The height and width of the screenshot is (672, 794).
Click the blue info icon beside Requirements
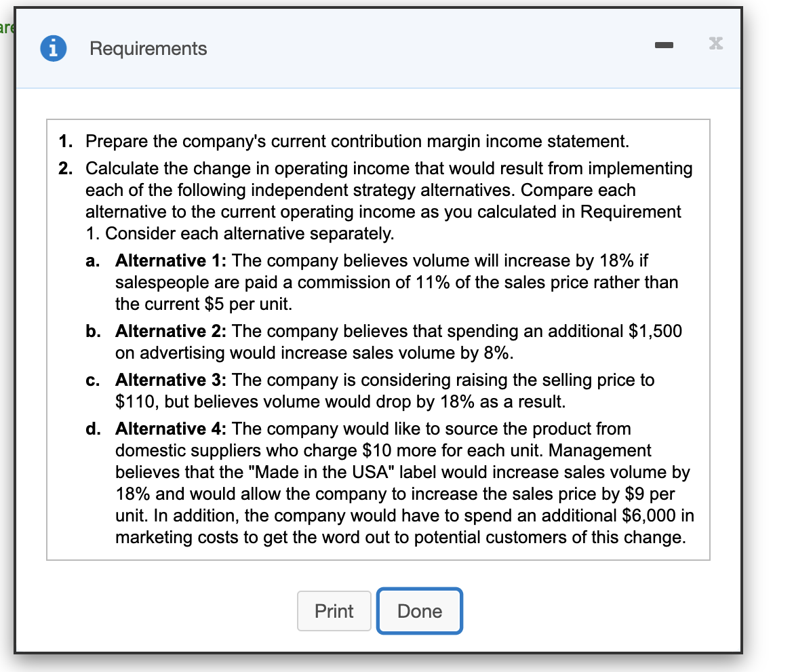[53, 49]
